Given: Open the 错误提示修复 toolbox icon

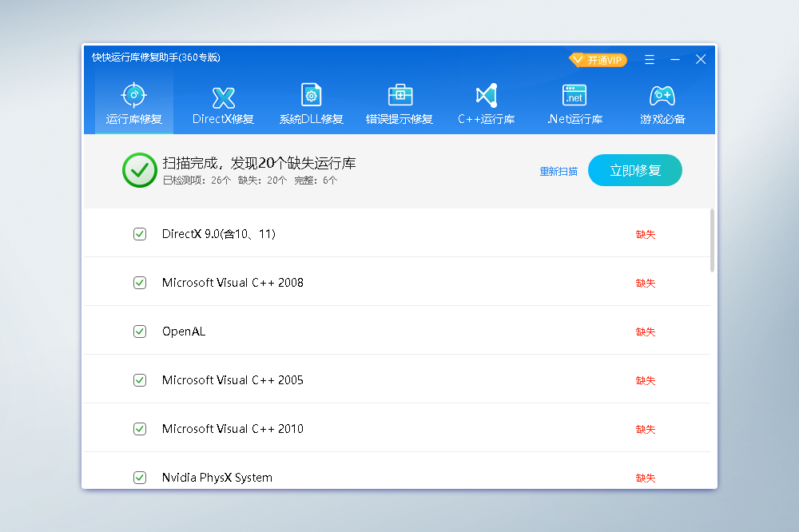Looking at the screenshot, I should tap(399, 95).
